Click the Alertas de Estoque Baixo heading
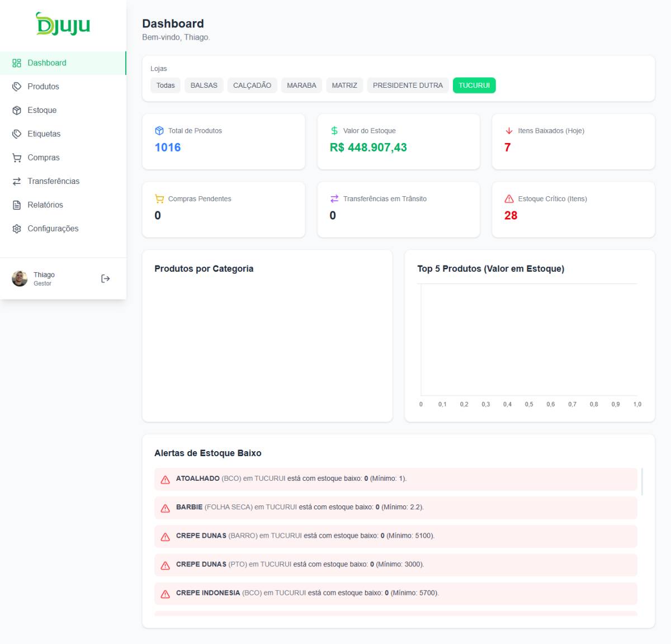 [x=208, y=453]
